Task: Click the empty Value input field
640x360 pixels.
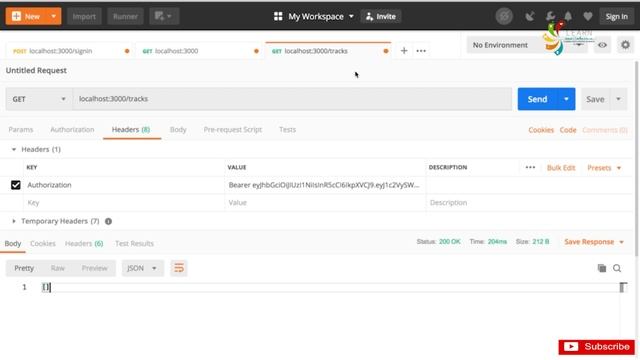Action: (325, 202)
